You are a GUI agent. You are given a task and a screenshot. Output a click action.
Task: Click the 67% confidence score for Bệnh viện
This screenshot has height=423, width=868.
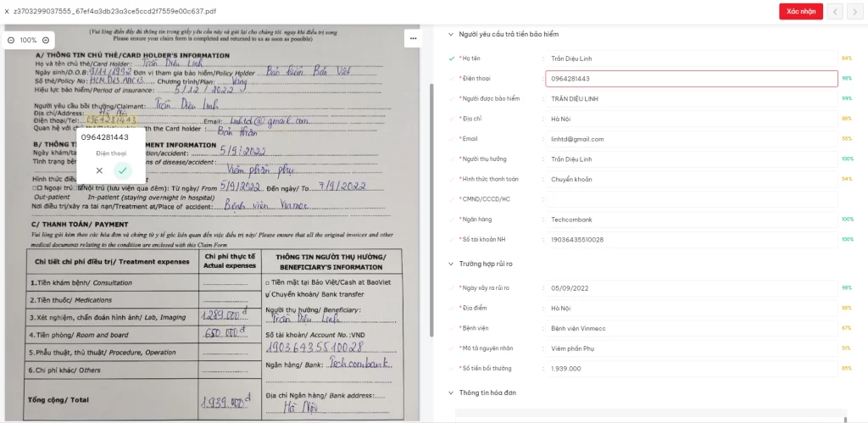tap(847, 328)
